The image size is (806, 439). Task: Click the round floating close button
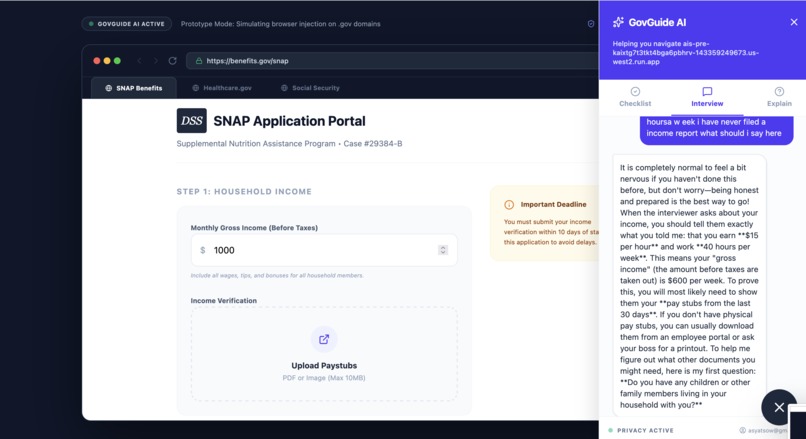(779, 407)
